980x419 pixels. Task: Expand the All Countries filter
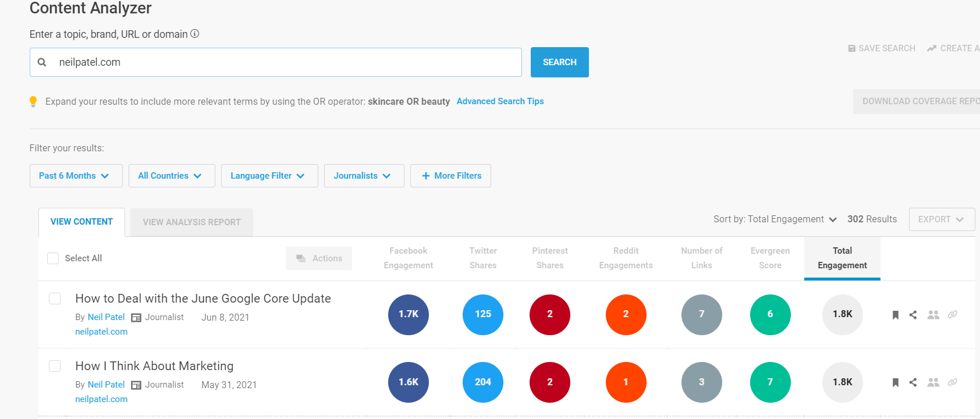click(172, 176)
